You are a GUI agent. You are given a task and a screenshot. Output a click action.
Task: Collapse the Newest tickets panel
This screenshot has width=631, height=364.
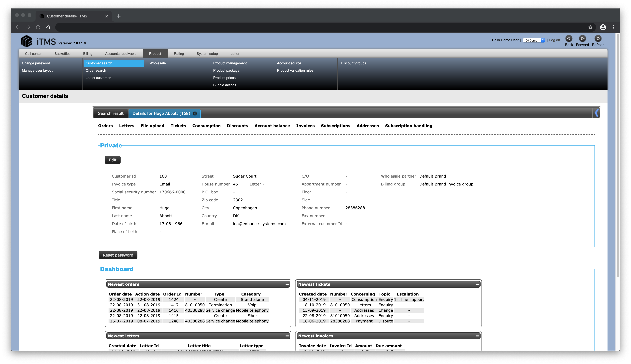point(477,284)
